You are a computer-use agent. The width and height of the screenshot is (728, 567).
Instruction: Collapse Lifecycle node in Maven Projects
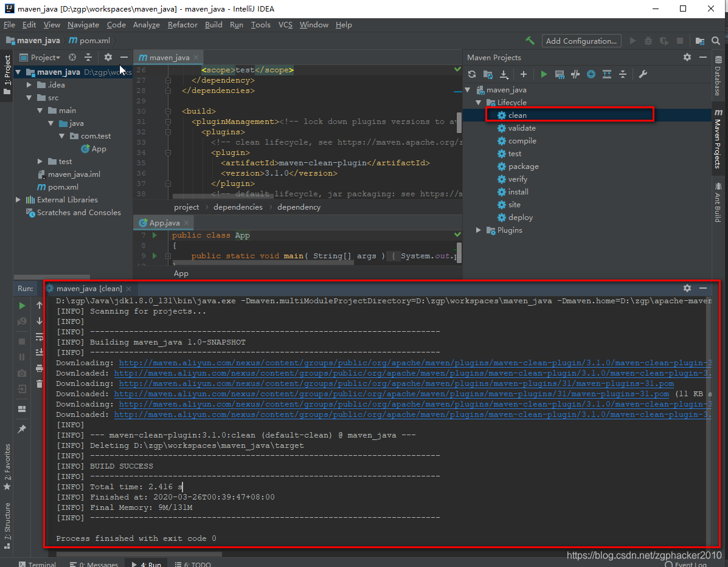pyautogui.click(x=478, y=102)
